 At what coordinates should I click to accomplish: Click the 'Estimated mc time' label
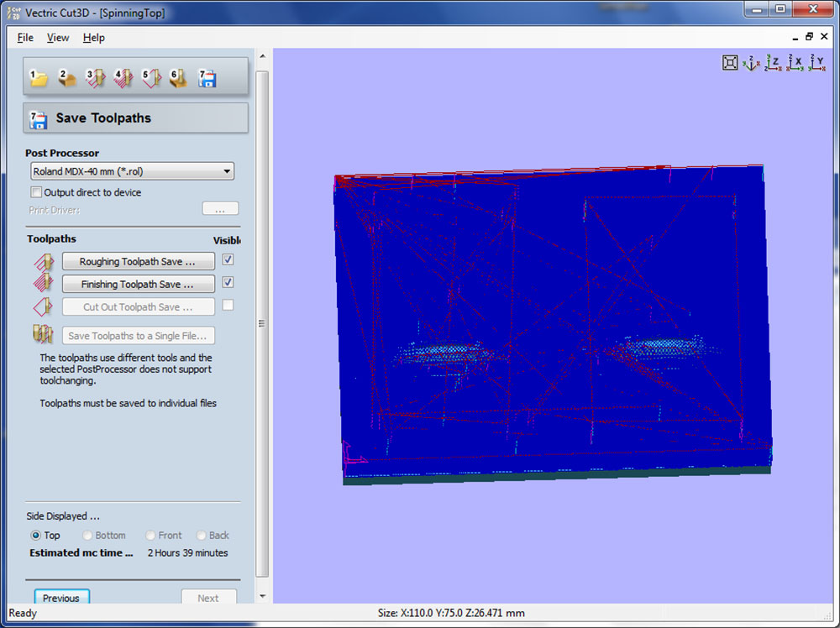pyautogui.click(x=81, y=552)
